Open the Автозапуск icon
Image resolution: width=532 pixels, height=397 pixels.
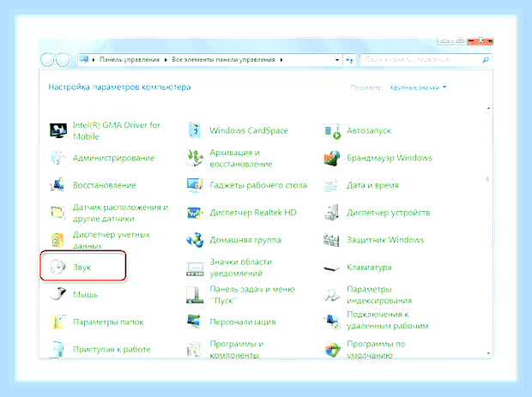click(332, 131)
